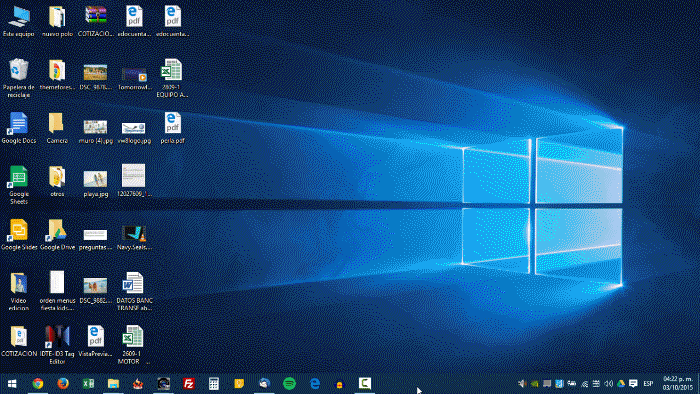700x394 pixels.
Task: Open the Start menu
Action: [x=12, y=383]
